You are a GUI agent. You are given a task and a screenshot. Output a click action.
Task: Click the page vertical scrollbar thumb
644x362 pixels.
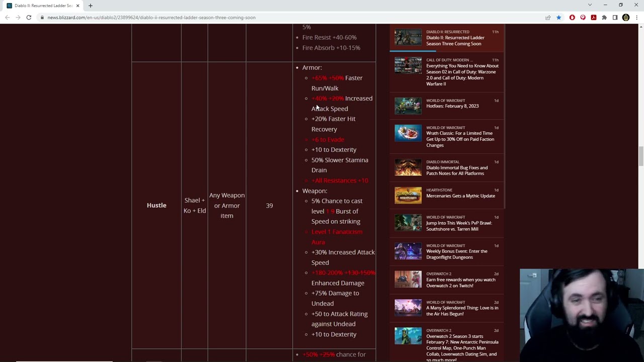[641, 156]
